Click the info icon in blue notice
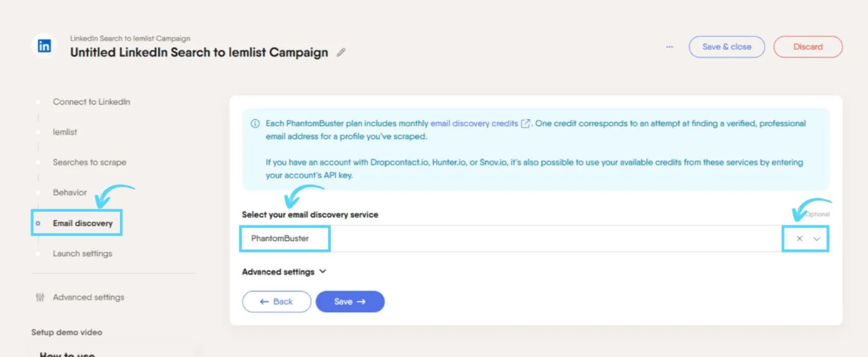The width and height of the screenshot is (868, 357). 255,123
